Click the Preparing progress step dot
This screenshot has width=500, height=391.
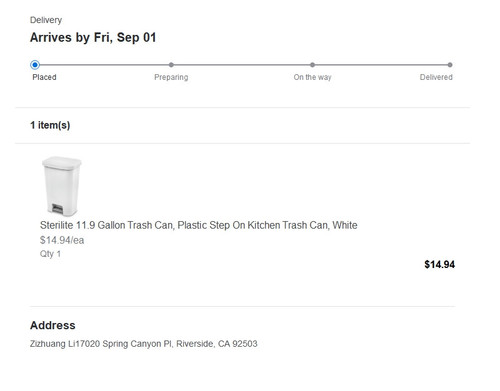click(x=171, y=65)
